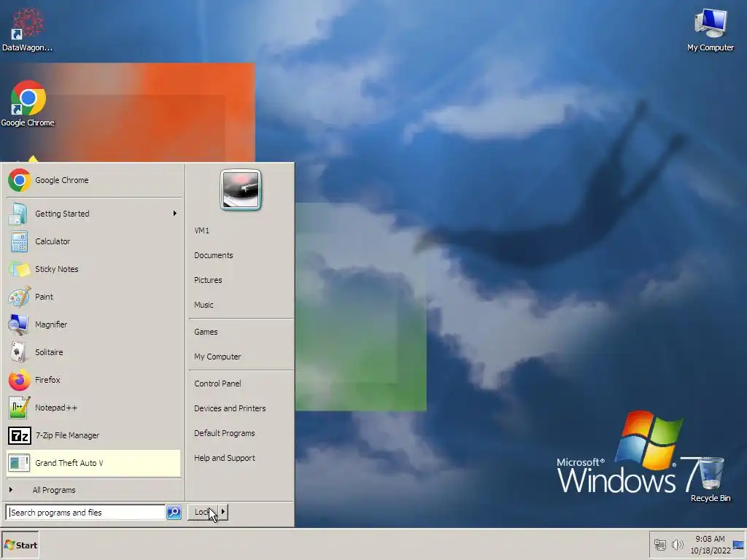Click the 7-Zip File Manager label
The height and width of the screenshot is (560, 747).
(x=67, y=435)
